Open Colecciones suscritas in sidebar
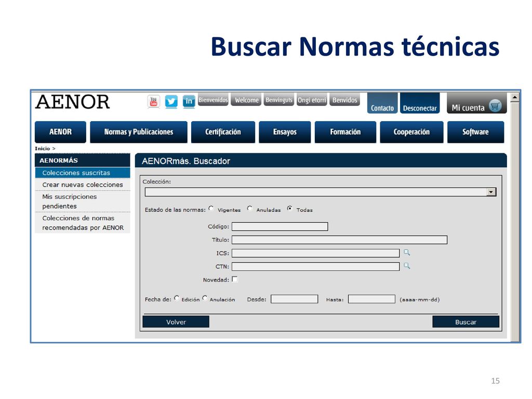This screenshot has height=399, width=532. [83, 172]
